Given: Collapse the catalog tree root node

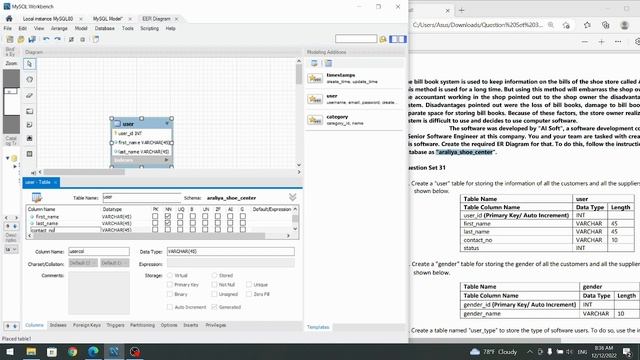Looking at the screenshot, I should pos(7,158).
